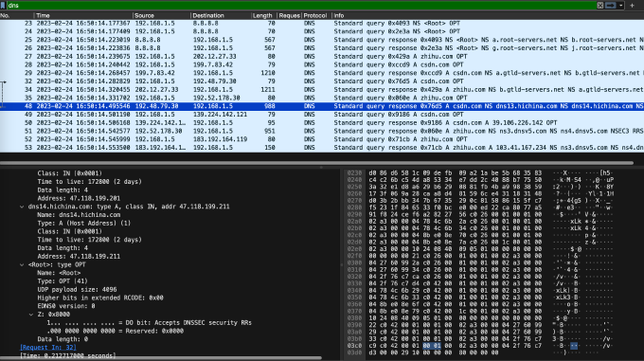The width and height of the screenshot is (644, 361).
Task: Sort packets by the Source column header
Action: click(162, 15)
